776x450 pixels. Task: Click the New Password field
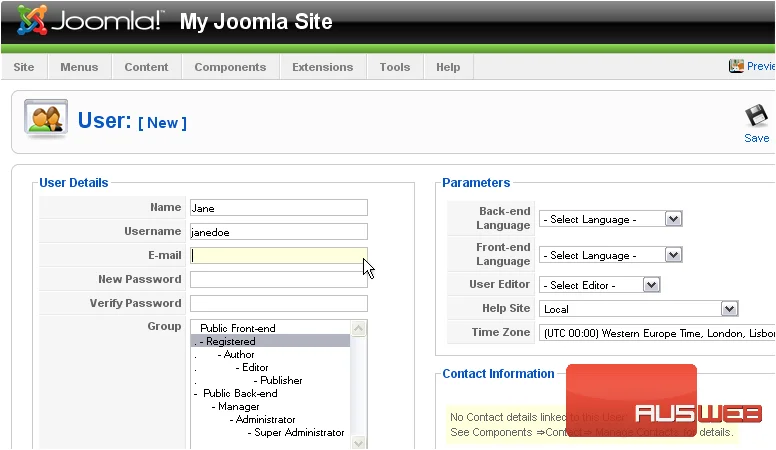[x=279, y=279]
